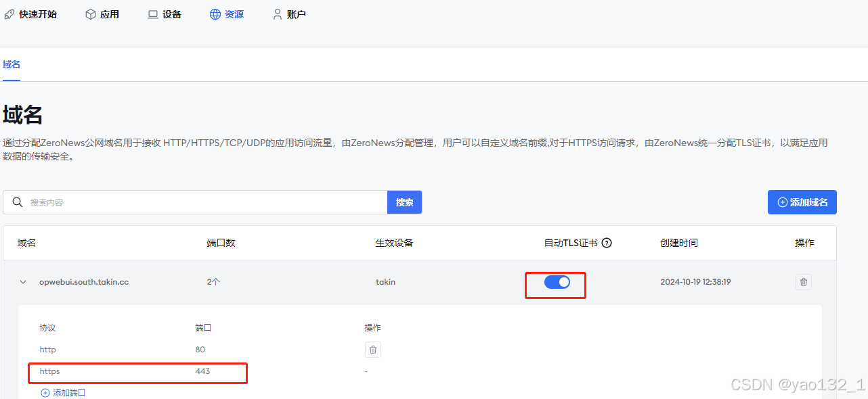Click the https protocol cell
The height and width of the screenshot is (399, 868).
coord(49,371)
